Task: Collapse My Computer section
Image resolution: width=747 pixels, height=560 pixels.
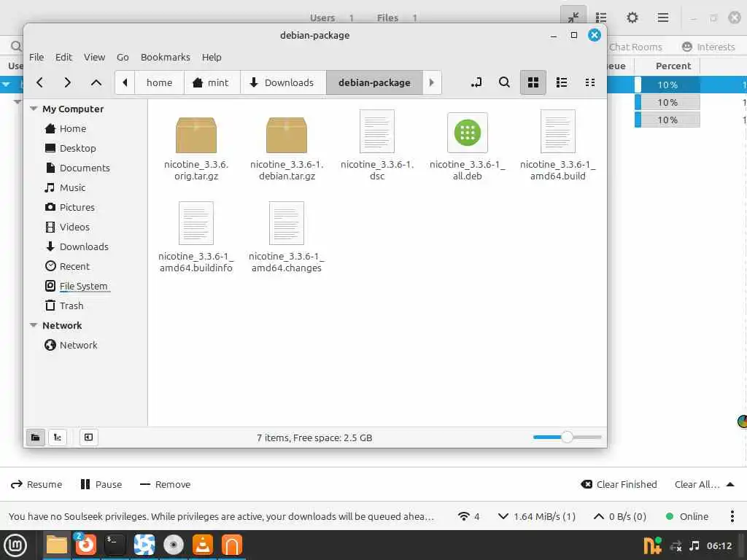Action: click(x=34, y=109)
